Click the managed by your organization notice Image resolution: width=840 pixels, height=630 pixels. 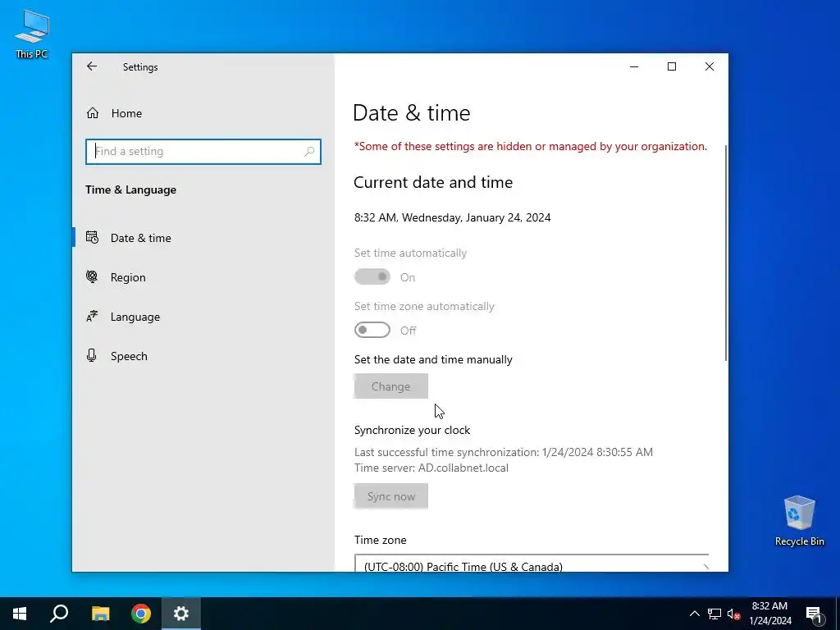(531, 146)
